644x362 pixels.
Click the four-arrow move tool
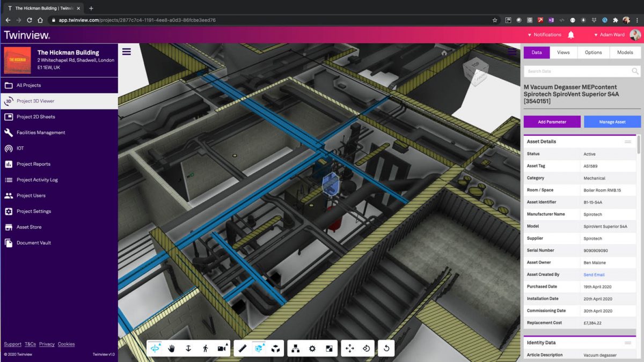point(350,349)
